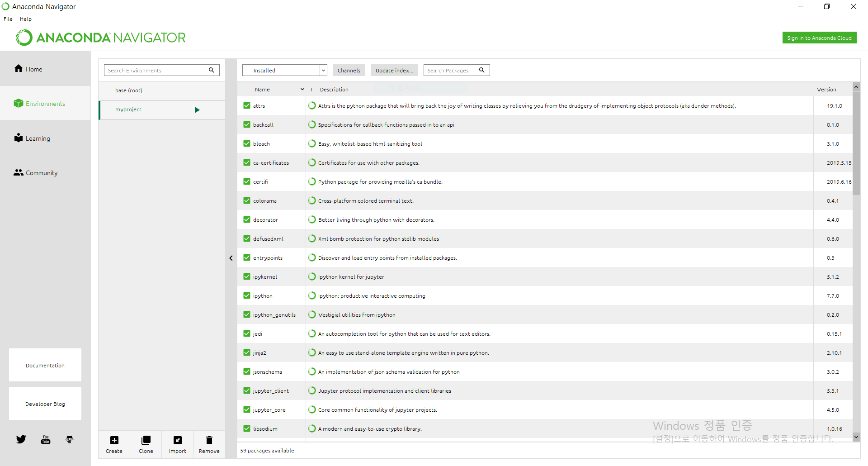Image resolution: width=868 pixels, height=466 pixels.
Task: Click the status circle for attrs
Action: coord(312,105)
